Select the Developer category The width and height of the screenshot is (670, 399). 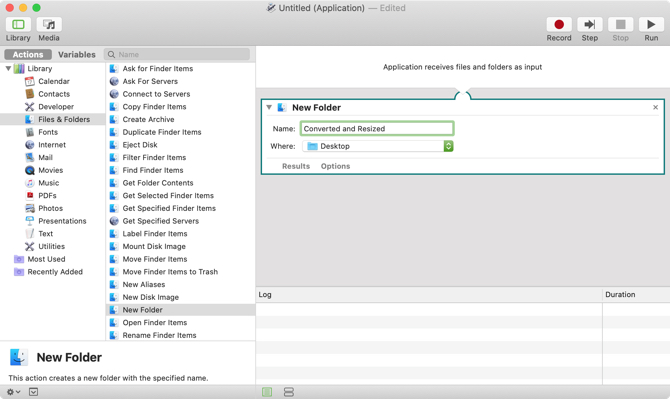point(56,107)
